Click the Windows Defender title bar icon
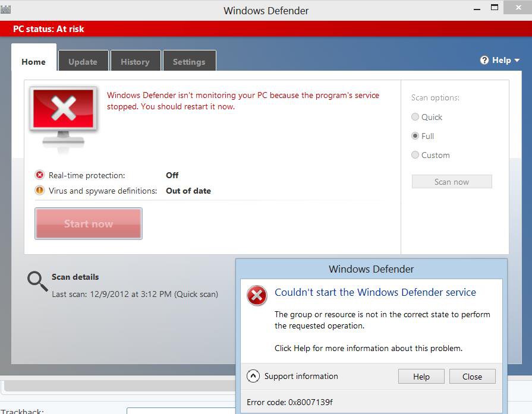The image size is (532, 414). pos(6,10)
